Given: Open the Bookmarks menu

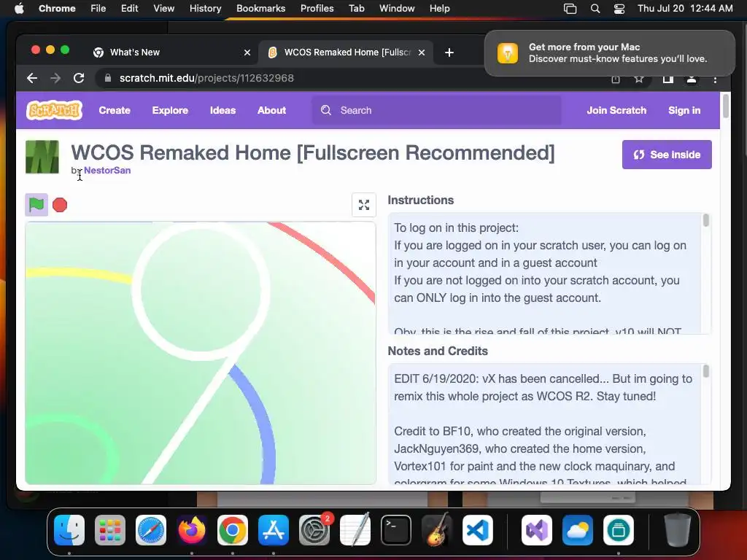Looking at the screenshot, I should [x=260, y=9].
